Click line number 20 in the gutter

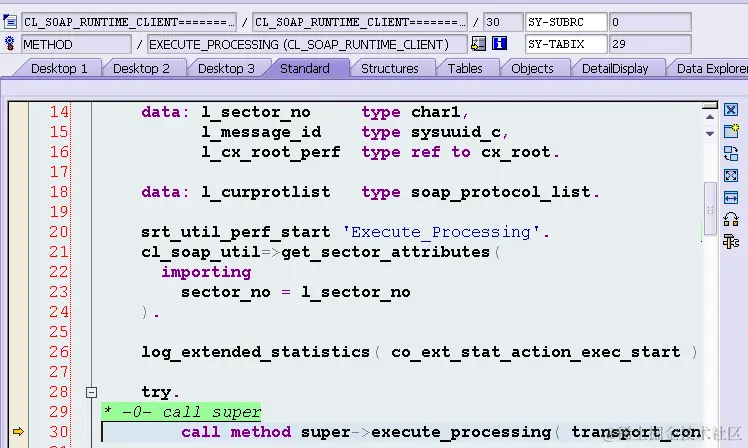tap(59, 232)
